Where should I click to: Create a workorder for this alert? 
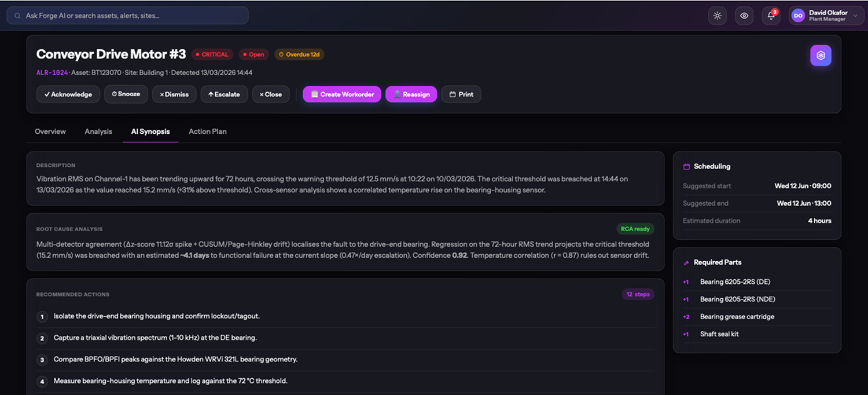point(342,94)
